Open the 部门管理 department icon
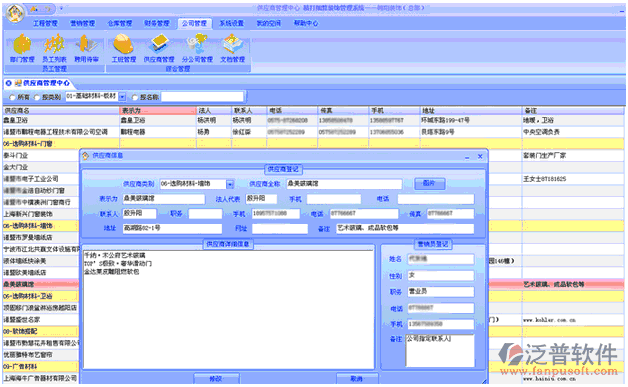 tap(22, 48)
